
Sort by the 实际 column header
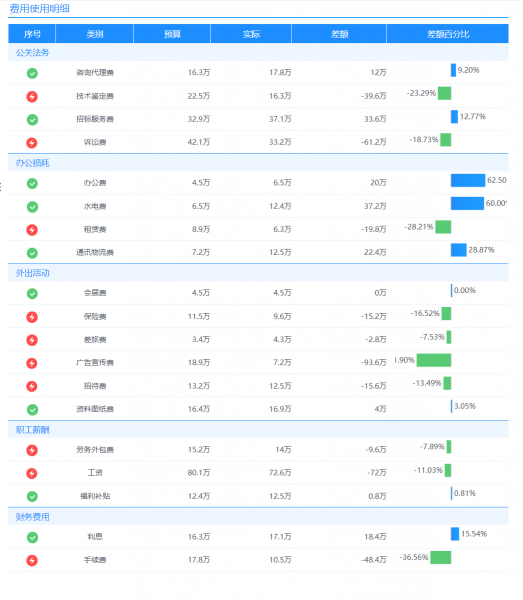coord(251,34)
